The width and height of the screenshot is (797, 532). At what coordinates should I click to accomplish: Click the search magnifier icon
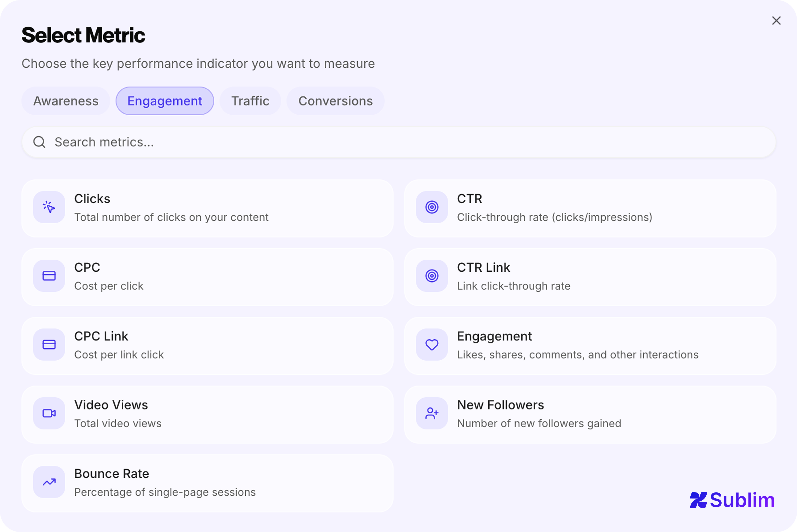click(x=39, y=142)
